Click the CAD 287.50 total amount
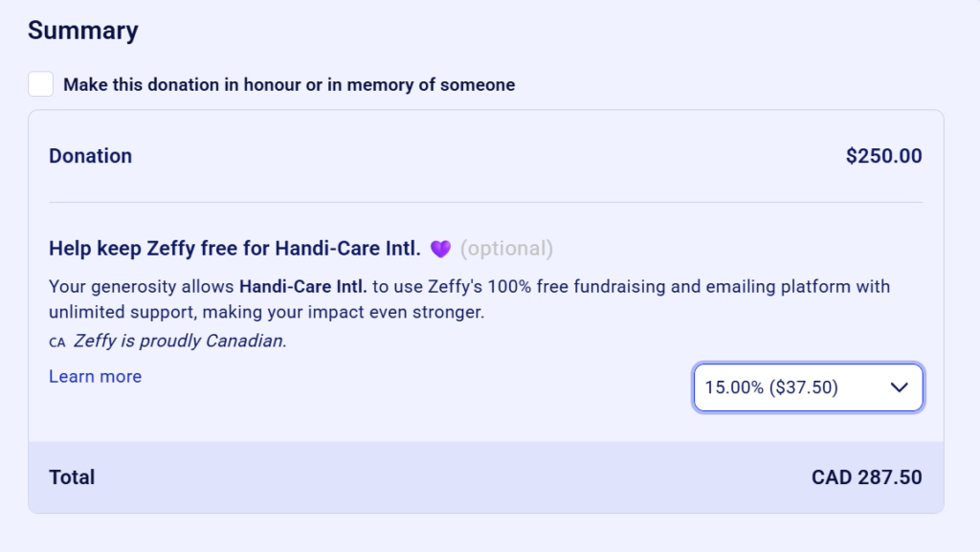This screenshot has width=980, height=552. [x=866, y=477]
